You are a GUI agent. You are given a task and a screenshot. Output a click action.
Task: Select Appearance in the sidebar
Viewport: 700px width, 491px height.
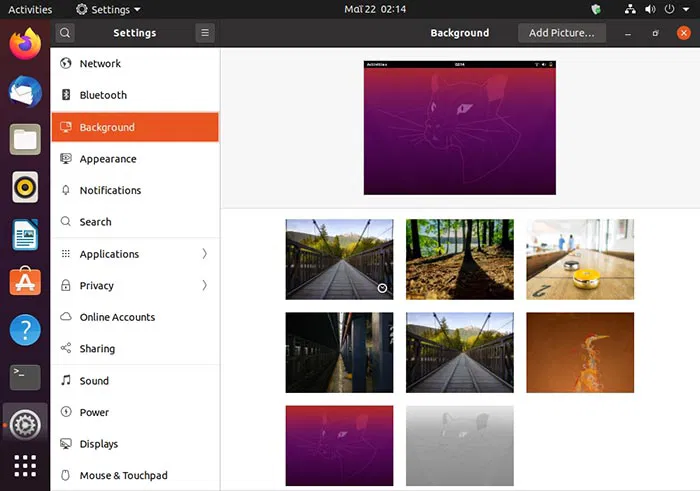(108, 159)
